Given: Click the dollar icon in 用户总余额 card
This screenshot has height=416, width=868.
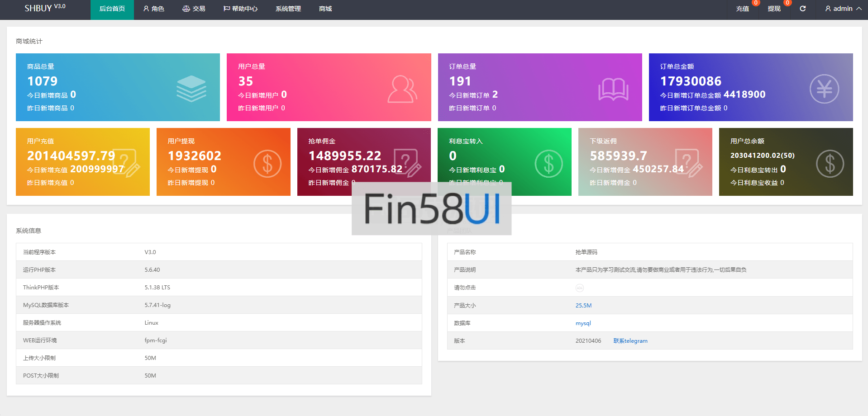Looking at the screenshot, I should [x=830, y=164].
